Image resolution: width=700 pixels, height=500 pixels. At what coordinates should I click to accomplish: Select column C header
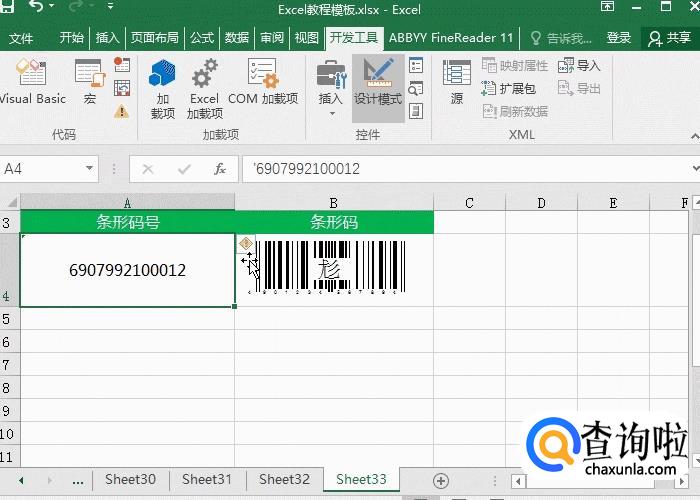click(469, 202)
